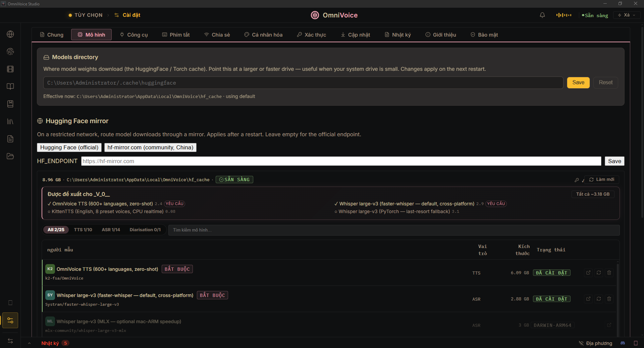The height and width of the screenshot is (348, 644).
Task: Click the Discord icon in the status bar
Action: pyautogui.click(x=623, y=343)
